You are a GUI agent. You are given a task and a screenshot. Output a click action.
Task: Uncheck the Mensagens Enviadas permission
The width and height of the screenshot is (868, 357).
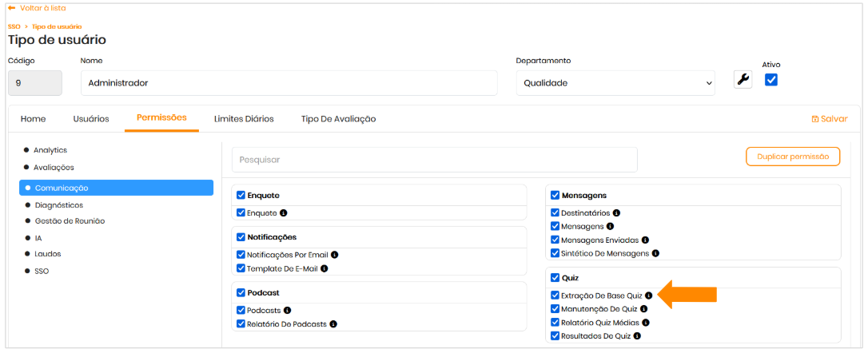coord(555,240)
